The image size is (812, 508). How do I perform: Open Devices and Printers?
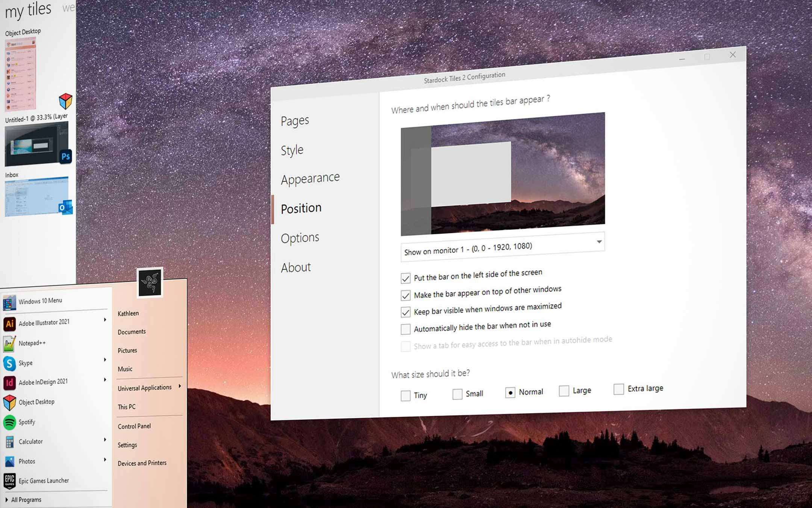(x=142, y=463)
